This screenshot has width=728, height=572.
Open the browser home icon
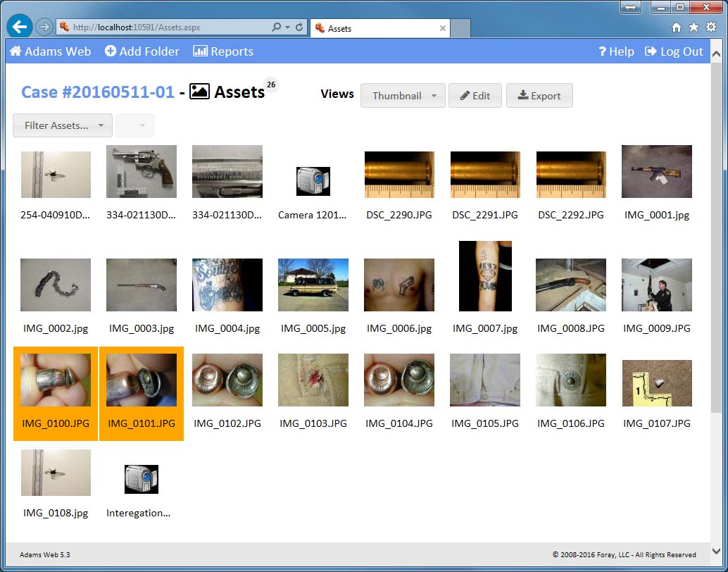click(677, 27)
